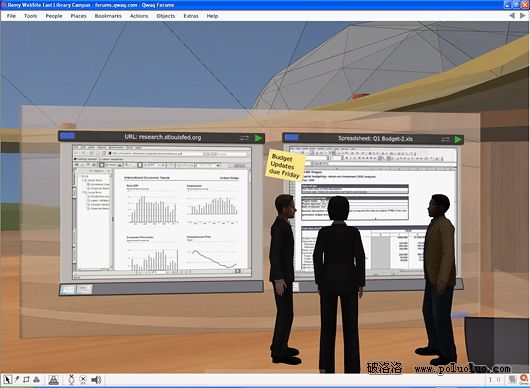Image resolution: width=530 pixels, height=388 pixels.
Task: Click the blue button on the URL panel title bar
Action: pos(67,136)
